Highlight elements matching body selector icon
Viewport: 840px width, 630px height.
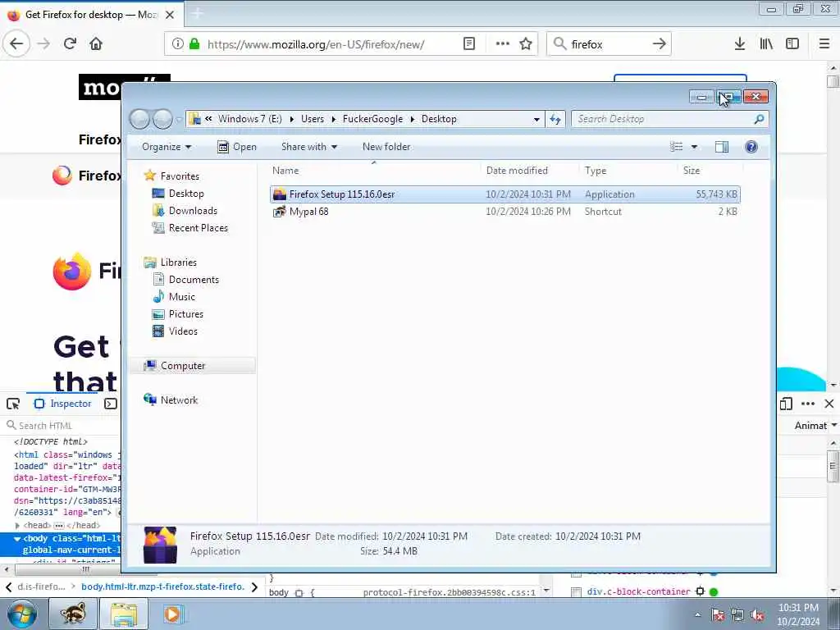[x=299, y=592]
